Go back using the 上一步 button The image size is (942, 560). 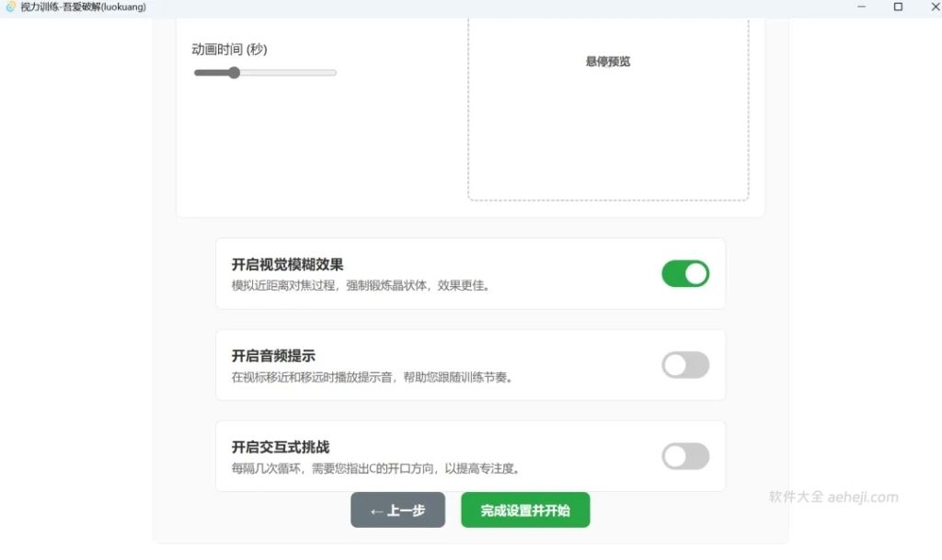397,510
